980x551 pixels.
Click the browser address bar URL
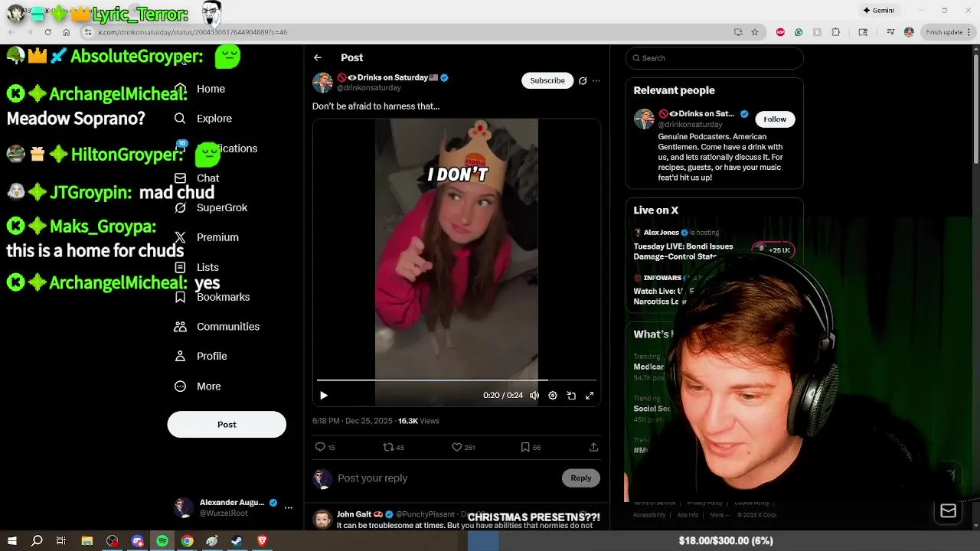point(193,32)
